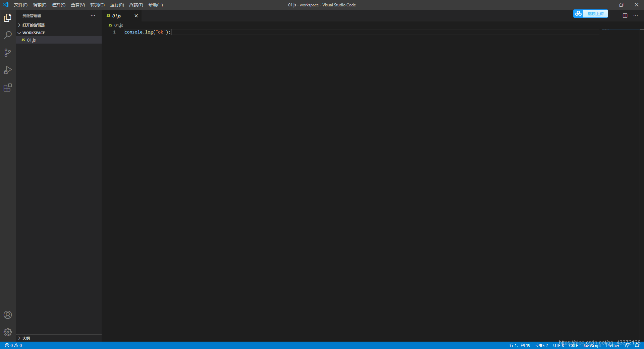
Task: Open 01.js in the workspace file tree
Action: click(x=59, y=40)
